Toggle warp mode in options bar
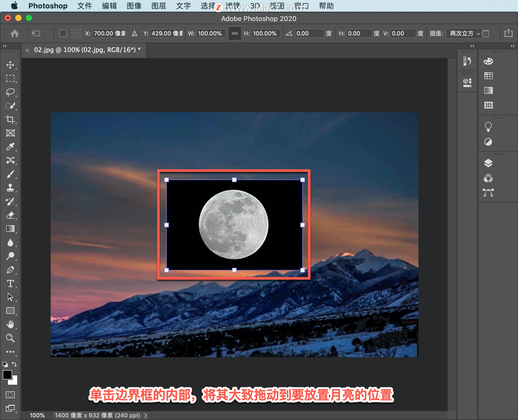The width and height of the screenshot is (518, 420). click(486, 33)
